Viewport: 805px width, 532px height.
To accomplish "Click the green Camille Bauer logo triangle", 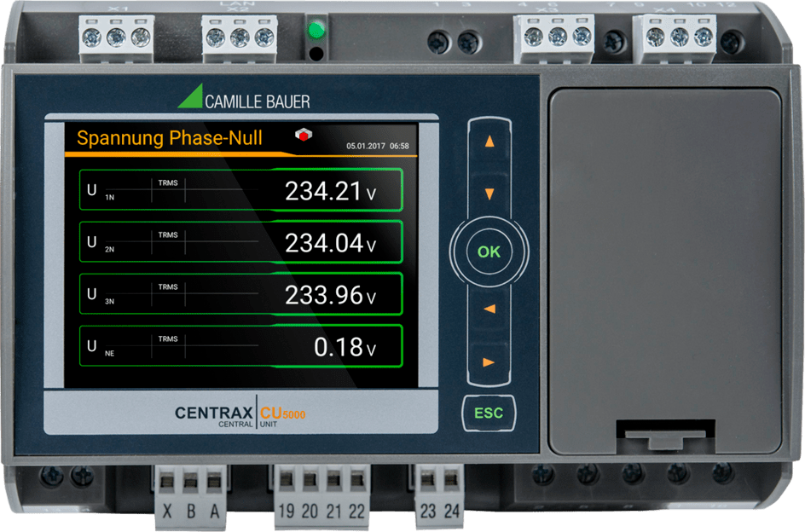I will (193, 96).
